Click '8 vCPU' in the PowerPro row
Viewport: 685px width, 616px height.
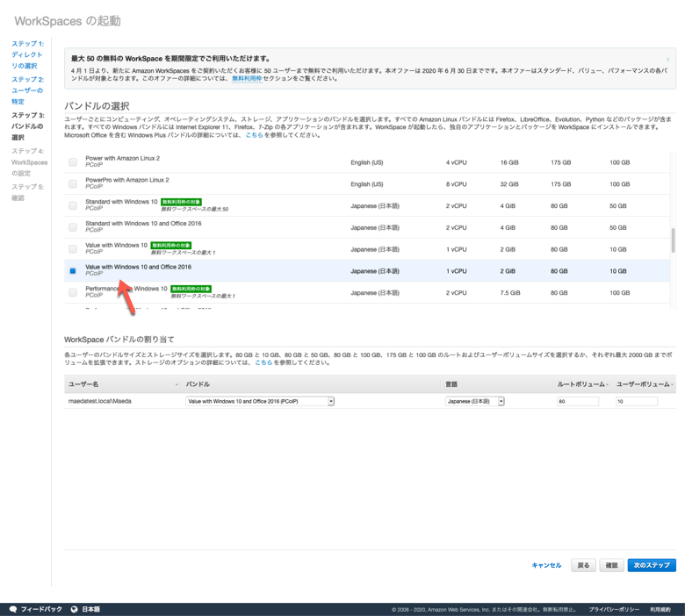coord(456,184)
